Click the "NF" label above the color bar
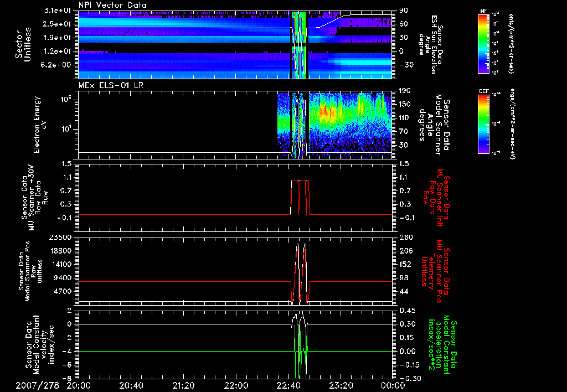Screen dimensions: 567x392 pos(483,11)
